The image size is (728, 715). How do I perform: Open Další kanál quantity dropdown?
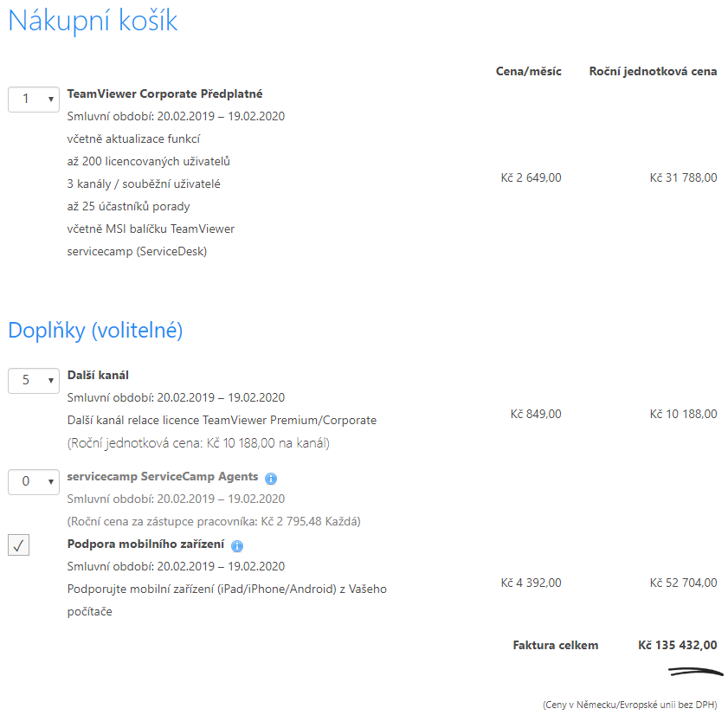pyautogui.click(x=34, y=381)
